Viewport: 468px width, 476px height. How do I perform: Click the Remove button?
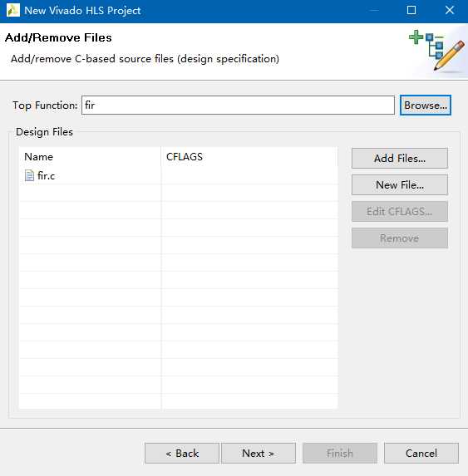click(x=399, y=238)
